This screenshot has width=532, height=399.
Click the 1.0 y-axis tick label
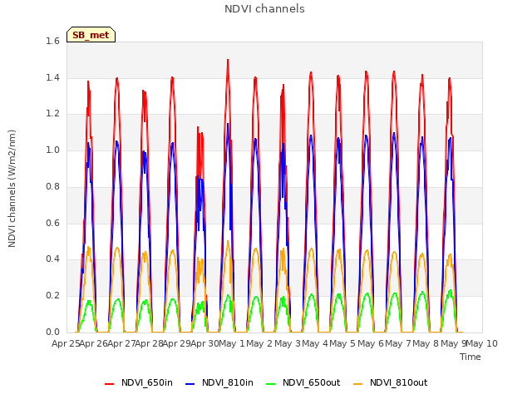52,150
